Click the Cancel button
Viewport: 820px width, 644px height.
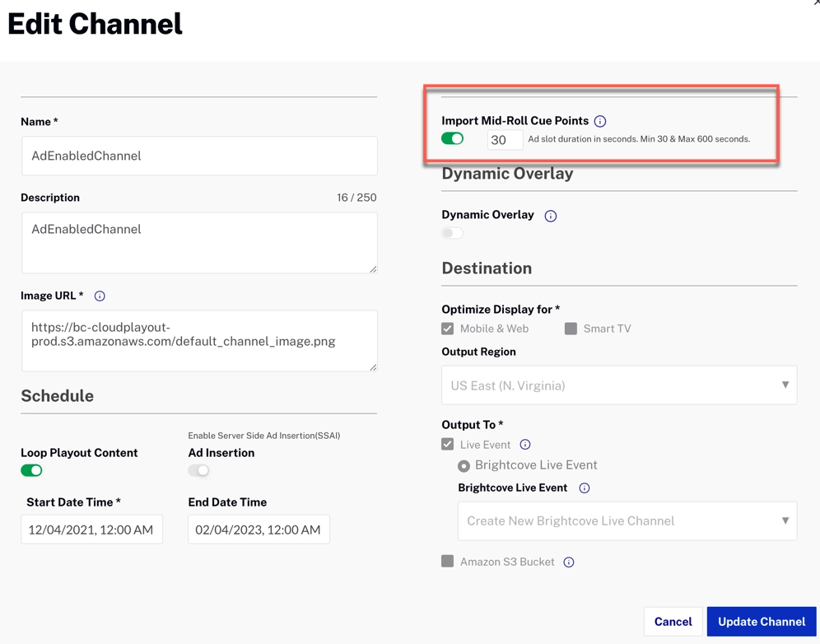click(x=673, y=622)
